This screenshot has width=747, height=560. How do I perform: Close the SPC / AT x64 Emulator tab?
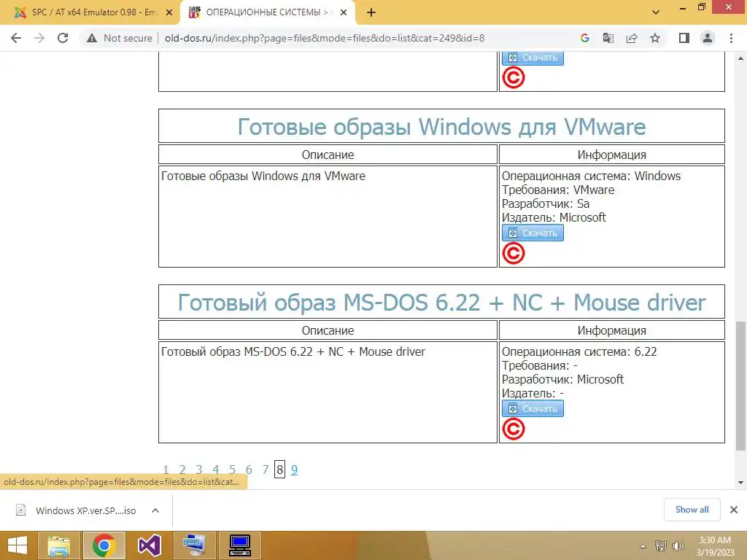[169, 13]
